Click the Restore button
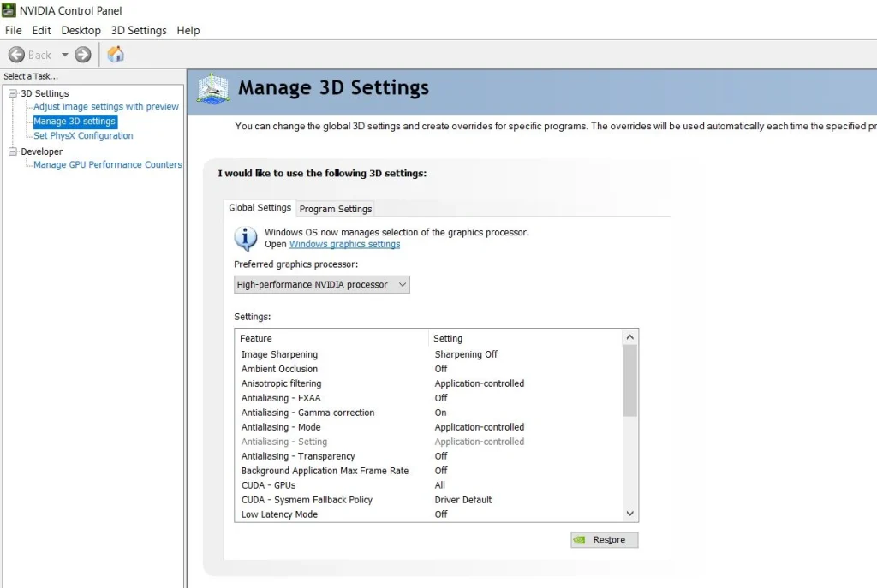The width and height of the screenshot is (877, 588). coord(604,540)
